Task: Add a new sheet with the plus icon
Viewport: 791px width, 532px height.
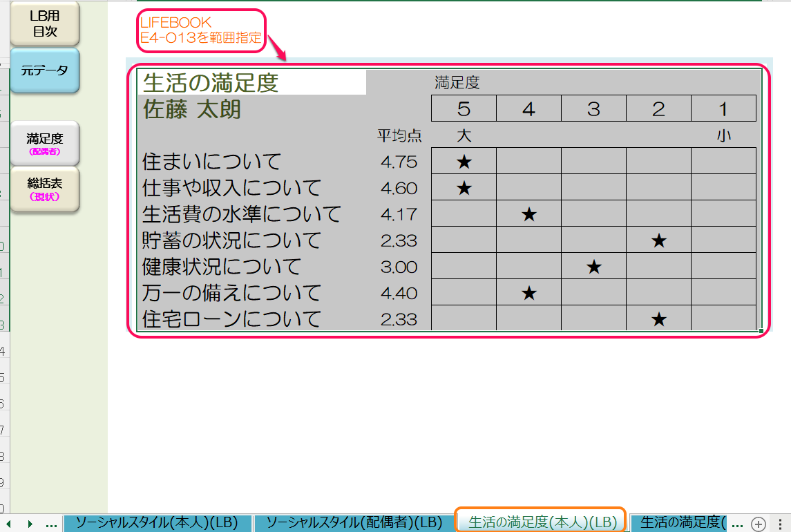Action: coord(758,523)
